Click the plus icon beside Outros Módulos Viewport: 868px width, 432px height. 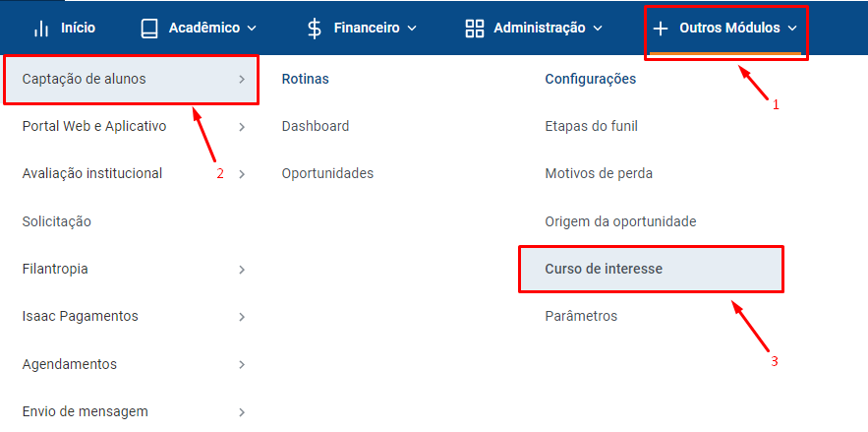pyautogui.click(x=660, y=29)
